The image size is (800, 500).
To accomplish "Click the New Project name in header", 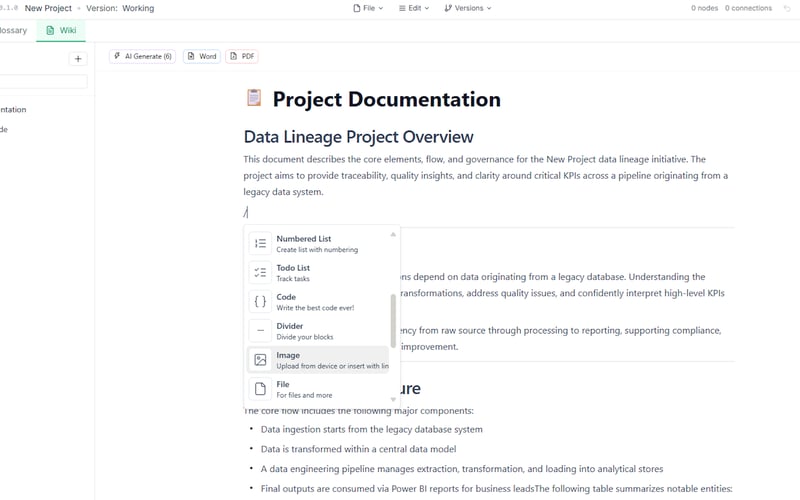I will pyautogui.click(x=48, y=8).
